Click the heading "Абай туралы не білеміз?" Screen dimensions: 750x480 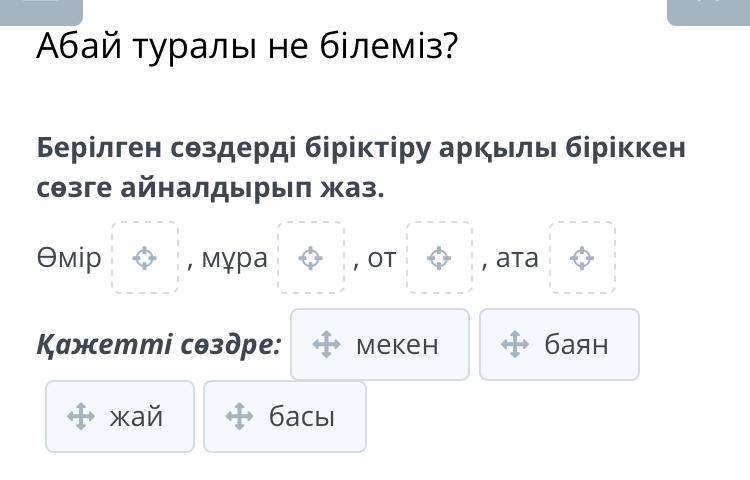pyautogui.click(x=246, y=47)
